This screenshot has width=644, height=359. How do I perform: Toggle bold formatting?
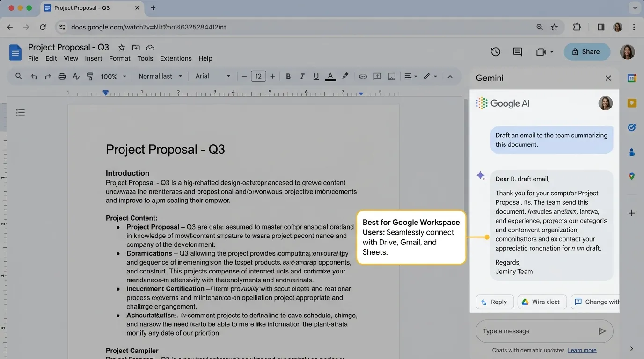coord(288,76)
